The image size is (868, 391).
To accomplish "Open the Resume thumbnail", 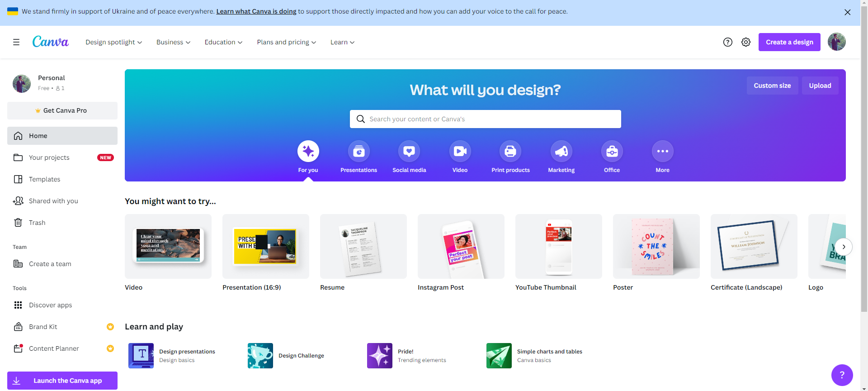I will click(x=363, y=246).
